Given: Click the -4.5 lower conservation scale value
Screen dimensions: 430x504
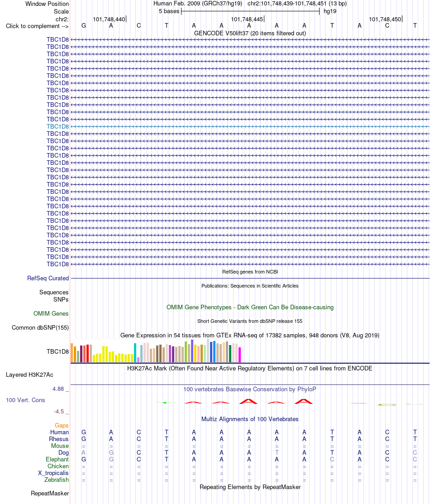Looking at the screenshot, I should coord(59,412).
